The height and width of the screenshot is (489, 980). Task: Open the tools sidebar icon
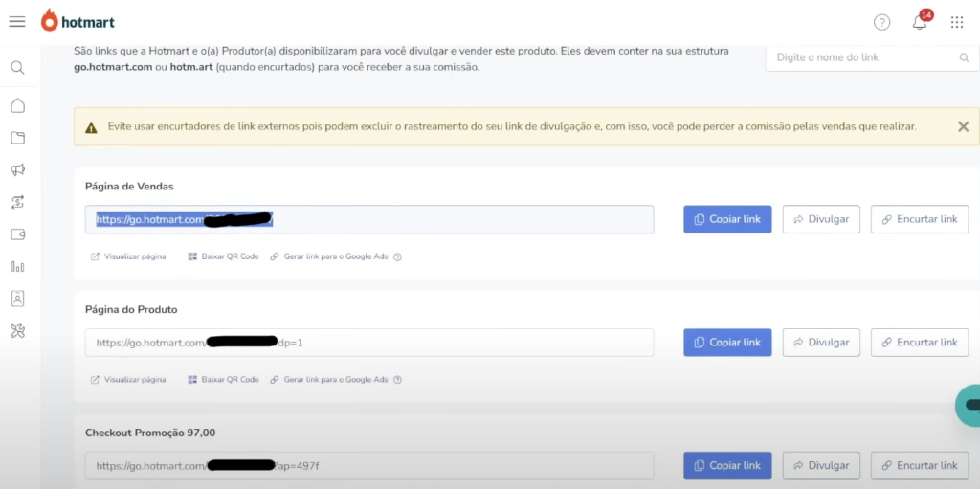click(17, 331)
